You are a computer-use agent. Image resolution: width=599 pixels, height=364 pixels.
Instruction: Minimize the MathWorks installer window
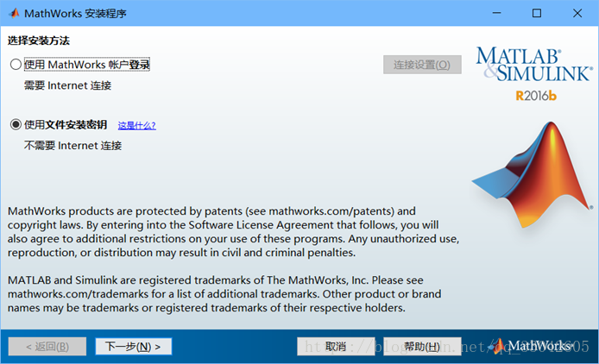click(x=496, y=13)
